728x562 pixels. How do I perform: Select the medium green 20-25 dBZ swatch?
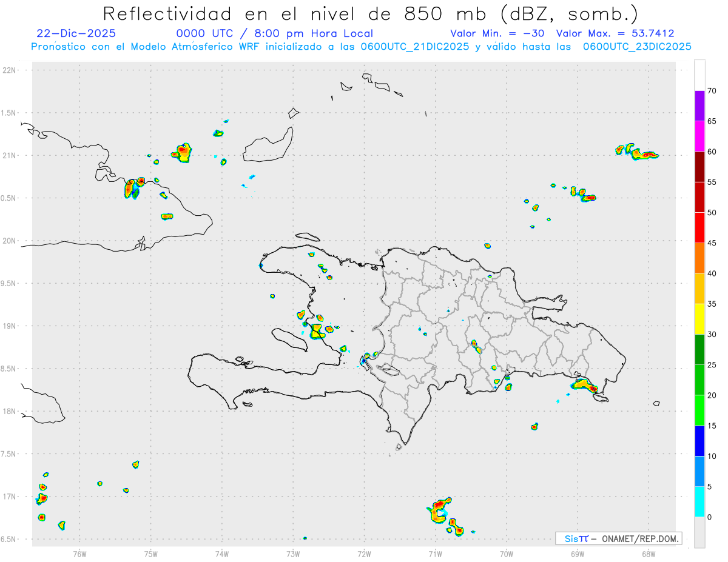pos(699,380)
